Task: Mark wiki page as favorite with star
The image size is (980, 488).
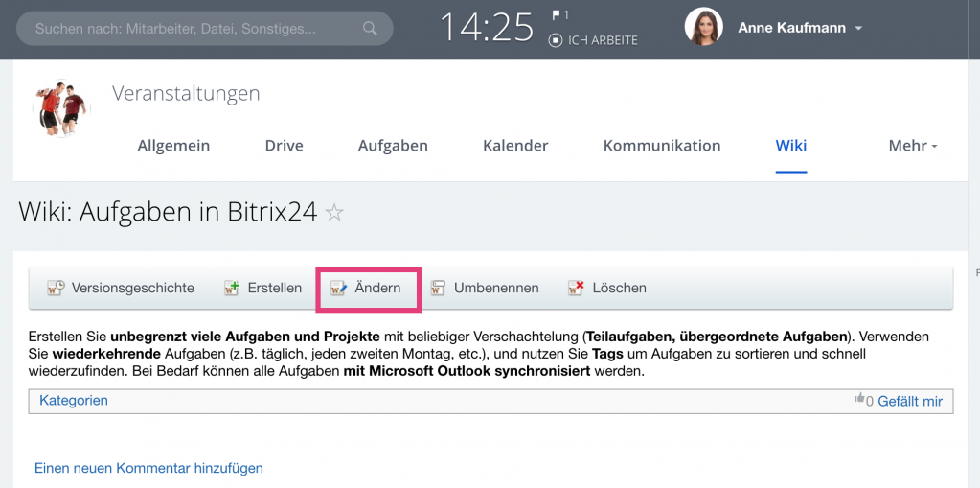Action: (334, 213)
